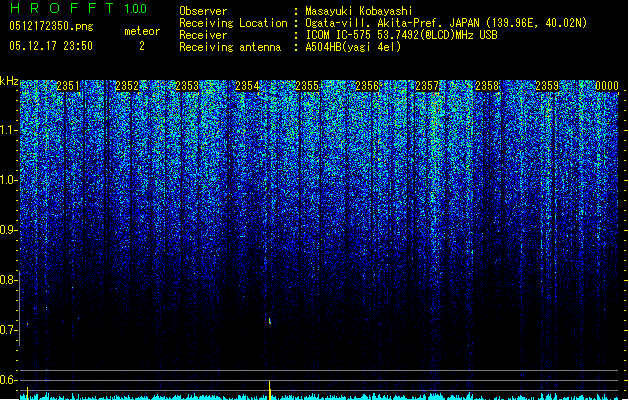Viewport: 629px width, 400px height.
Task: Click the 2357 time marker
Action: 427,86
